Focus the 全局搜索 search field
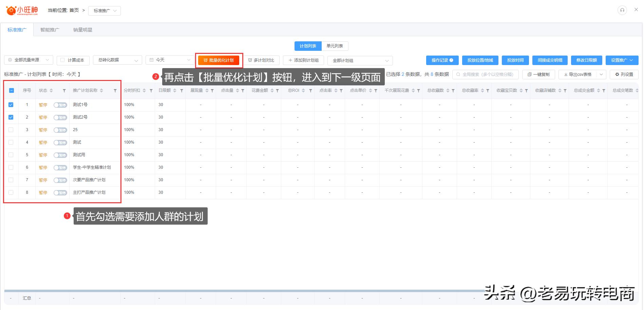The image size is (644, 310). point(485,75)
